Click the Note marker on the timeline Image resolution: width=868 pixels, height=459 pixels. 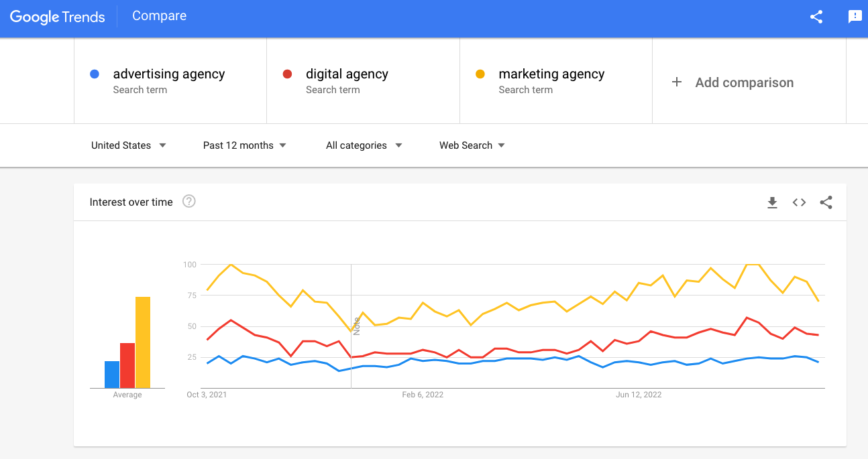pos(357,326)
